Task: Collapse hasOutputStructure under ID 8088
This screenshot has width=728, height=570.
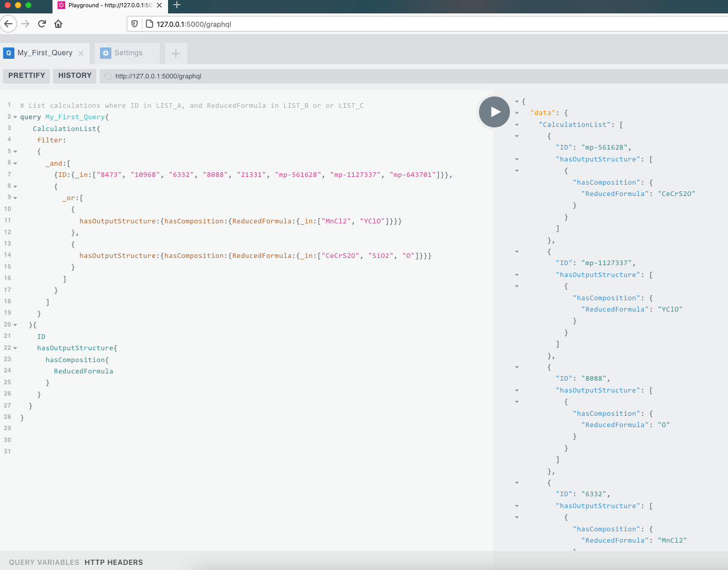Action: (x=517, y=390)
